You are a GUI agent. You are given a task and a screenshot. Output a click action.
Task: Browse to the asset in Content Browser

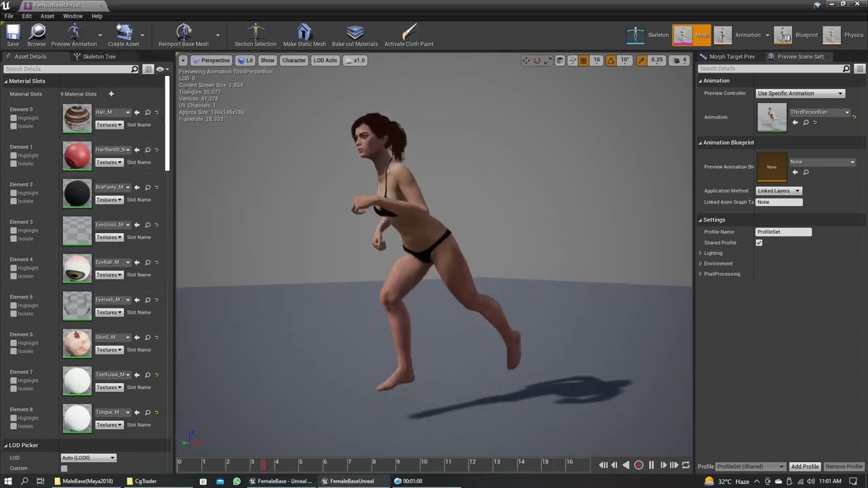(37, 35)
